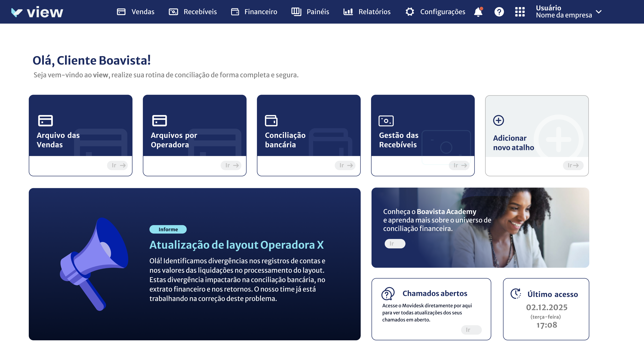
Task: Open help with the question mark icon
Action: (x=499, y=12)
